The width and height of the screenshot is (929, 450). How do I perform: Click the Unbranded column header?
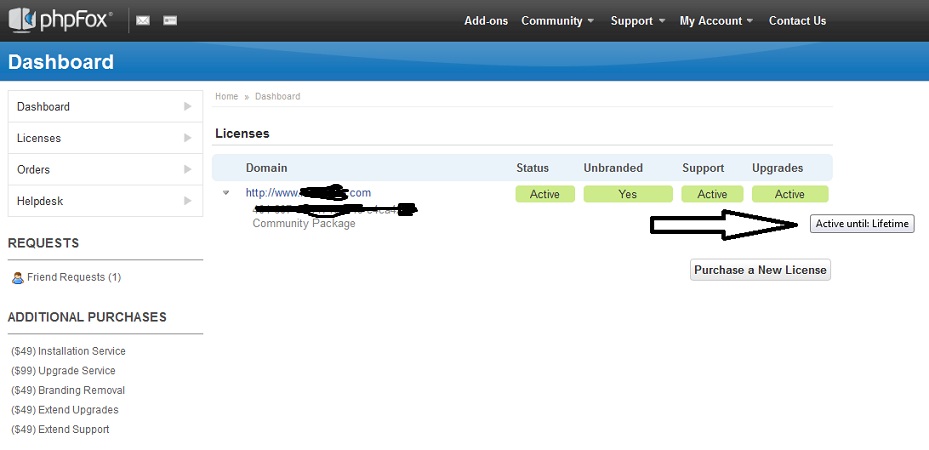(x=613, y=168)
